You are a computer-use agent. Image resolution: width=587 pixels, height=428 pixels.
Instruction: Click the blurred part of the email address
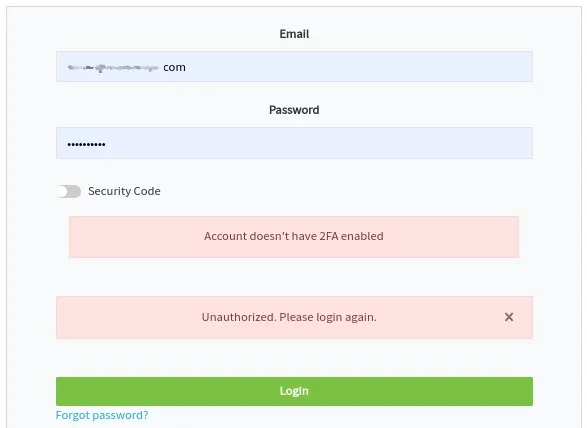coord(113,68)
